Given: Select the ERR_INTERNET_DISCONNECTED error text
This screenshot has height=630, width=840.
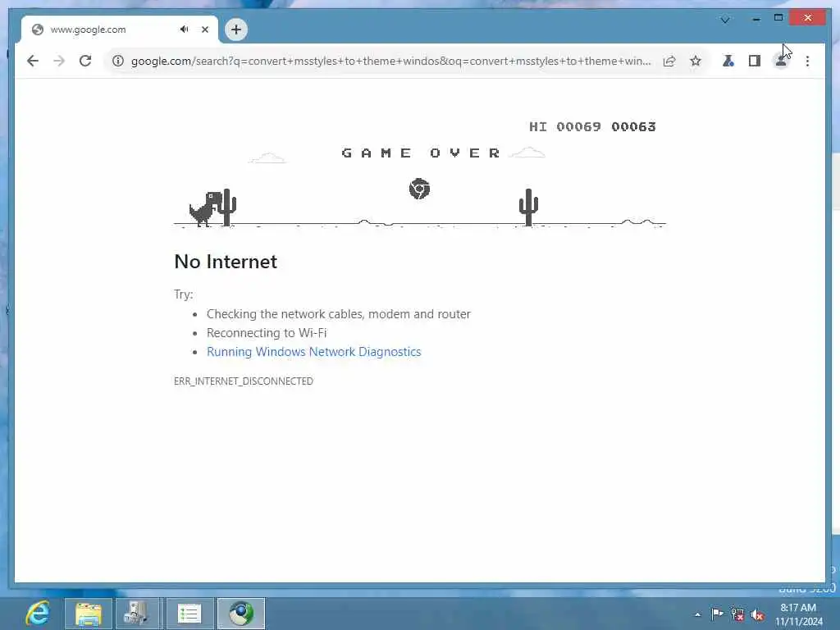Looking at the screenshot, I should click(x=243, y=381).
